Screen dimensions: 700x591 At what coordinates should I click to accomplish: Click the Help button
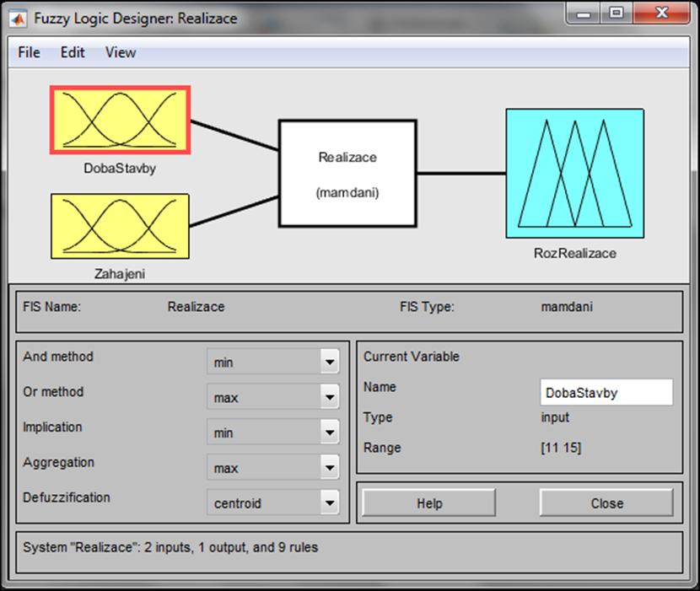(x=429, y=503)
